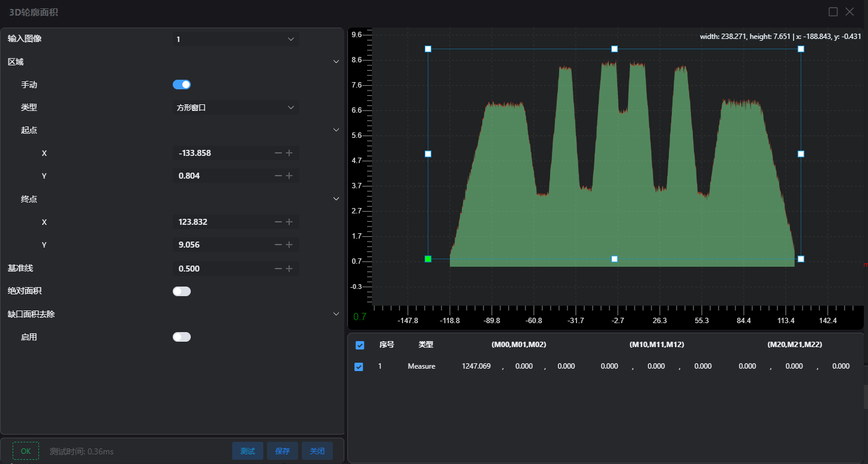Collapse the 区域 section

(x=336, y=62)
